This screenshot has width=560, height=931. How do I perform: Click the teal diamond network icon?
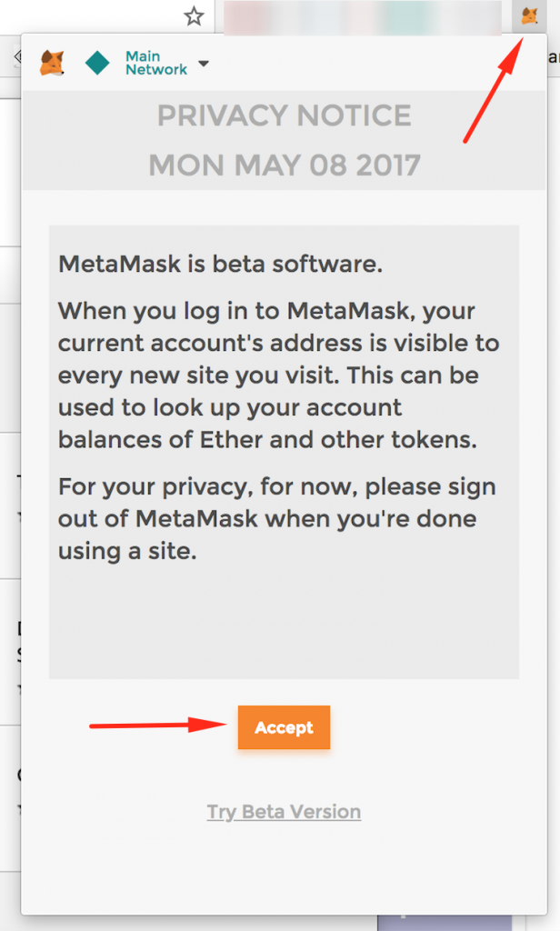coord(97,63)
